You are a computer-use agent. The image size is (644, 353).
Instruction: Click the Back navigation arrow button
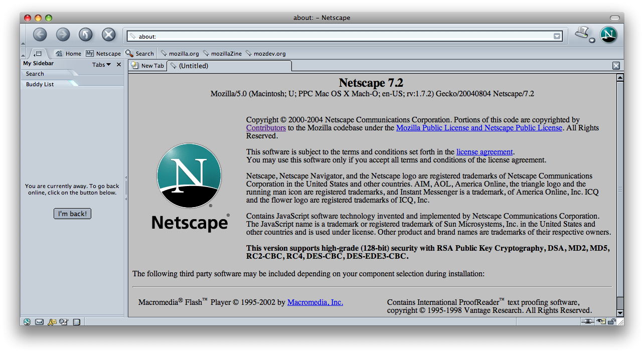(x=40, y=35)
